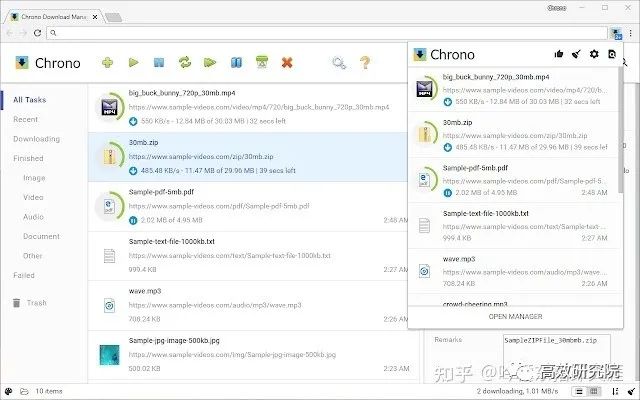Click the popup list scrollbar

coord(620,130)
